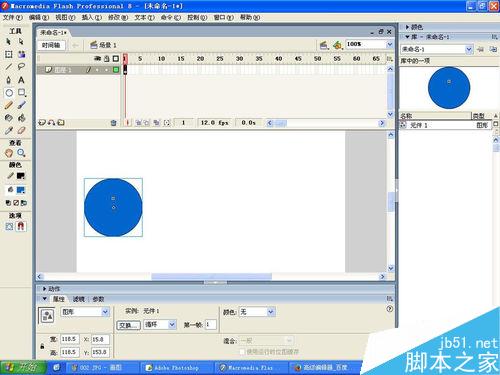Switch to the Parameters tab
This screenshot has width=500, height=375.
[x=98, y=299]
